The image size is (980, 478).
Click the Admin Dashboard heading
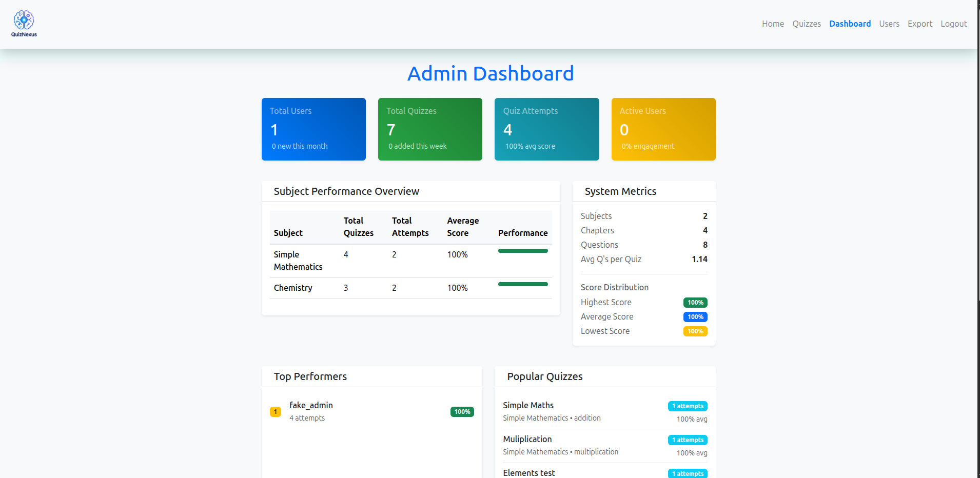click(x=491, y=73)
